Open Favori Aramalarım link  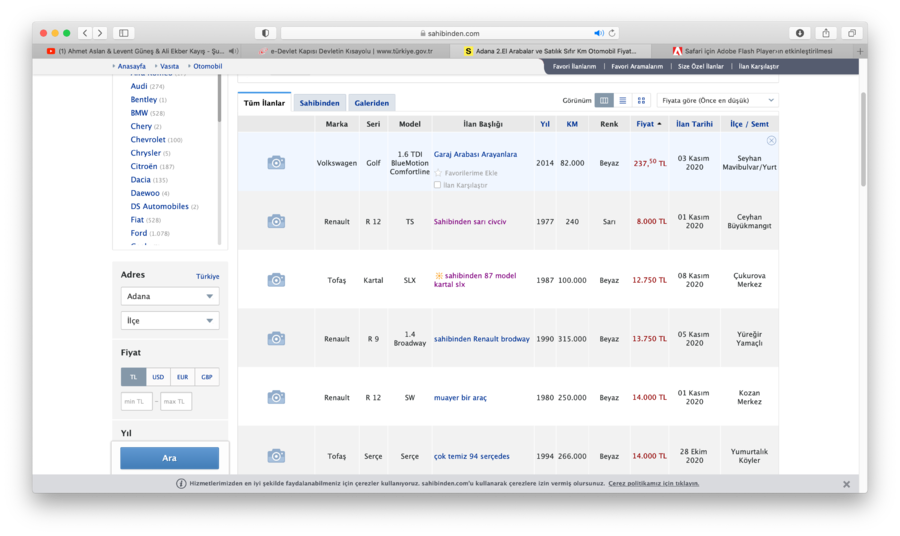(637, 67)
